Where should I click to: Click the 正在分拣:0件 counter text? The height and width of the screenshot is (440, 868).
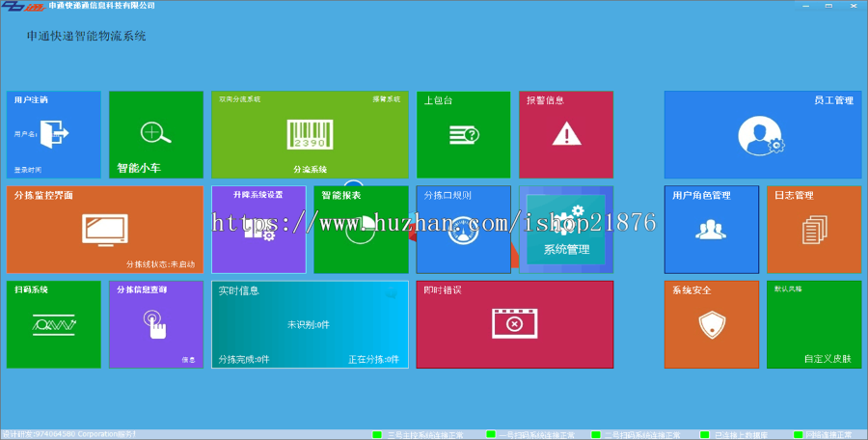point(373,359)
